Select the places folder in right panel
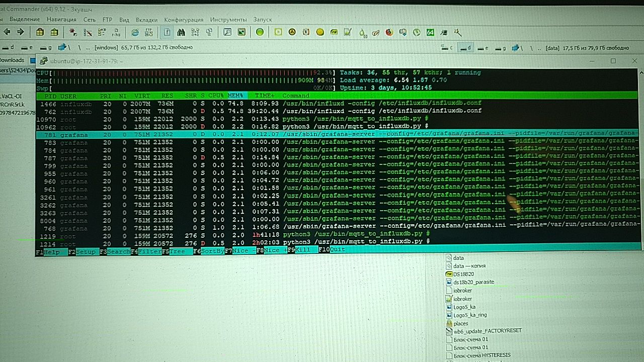This screenshot has width=644, height=362. 457,323
